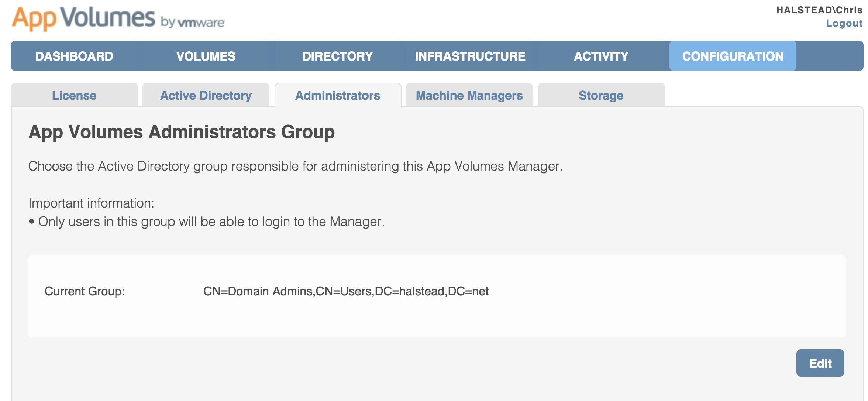
Task: Click the App Volumes Administrators Group heading
Action: click(x=182, y=132)
